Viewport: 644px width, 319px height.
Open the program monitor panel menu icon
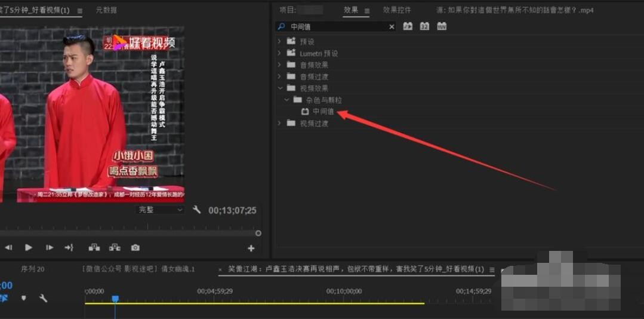[79, 11]
